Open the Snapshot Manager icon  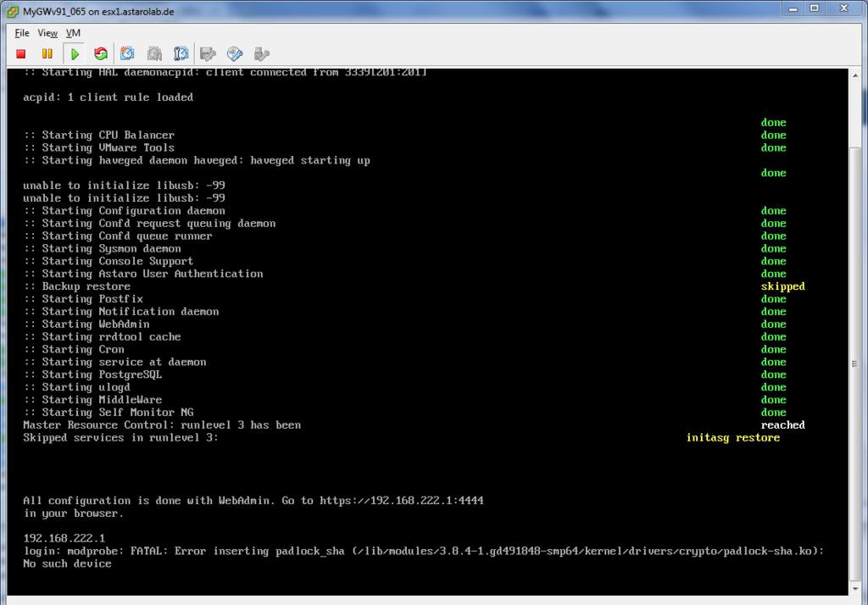coord(181,53)
